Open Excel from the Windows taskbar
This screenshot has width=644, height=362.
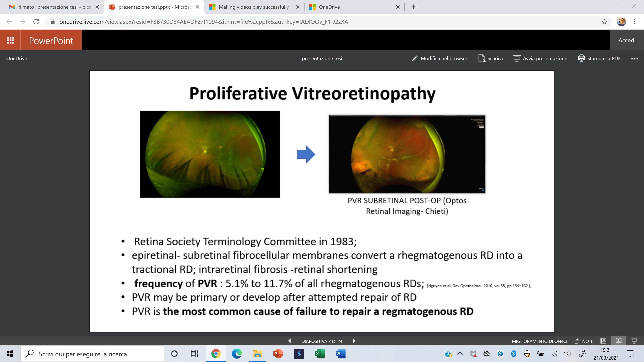319,354
